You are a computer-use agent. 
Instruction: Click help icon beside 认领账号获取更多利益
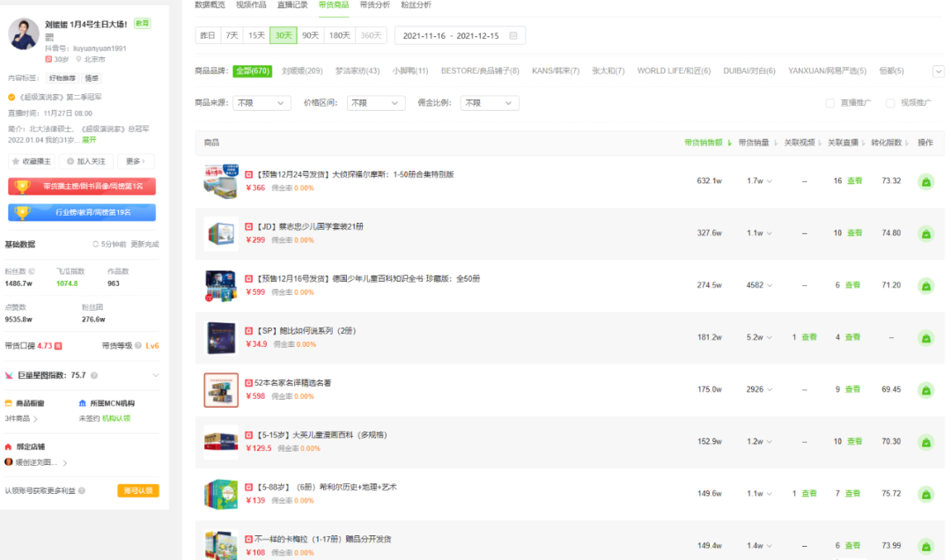(82, 490)
